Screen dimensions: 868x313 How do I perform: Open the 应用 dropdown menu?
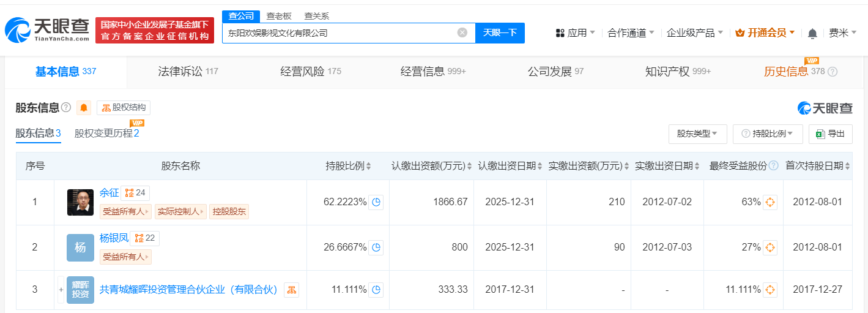pos(575,33)
